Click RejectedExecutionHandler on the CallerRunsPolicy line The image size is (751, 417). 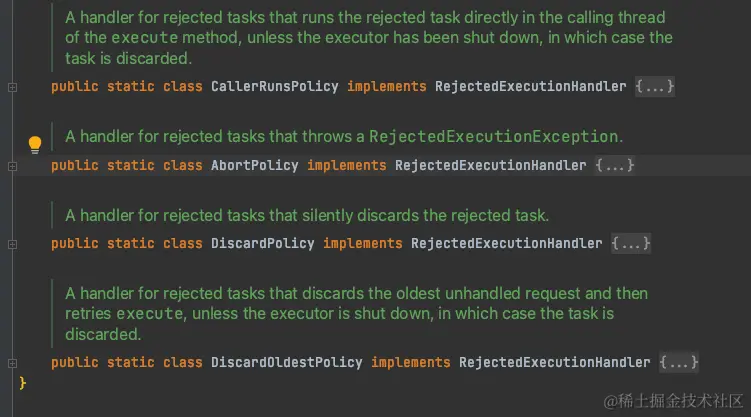(x=530, y=87)
